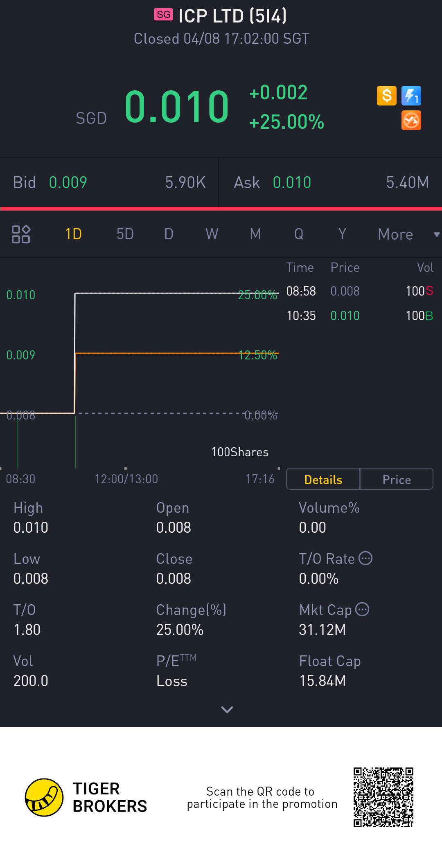Select the 5D chart period

click(125, 234)
